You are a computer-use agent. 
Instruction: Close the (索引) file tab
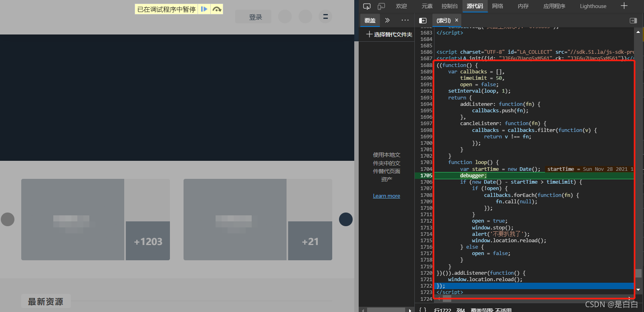pos(456,20)
